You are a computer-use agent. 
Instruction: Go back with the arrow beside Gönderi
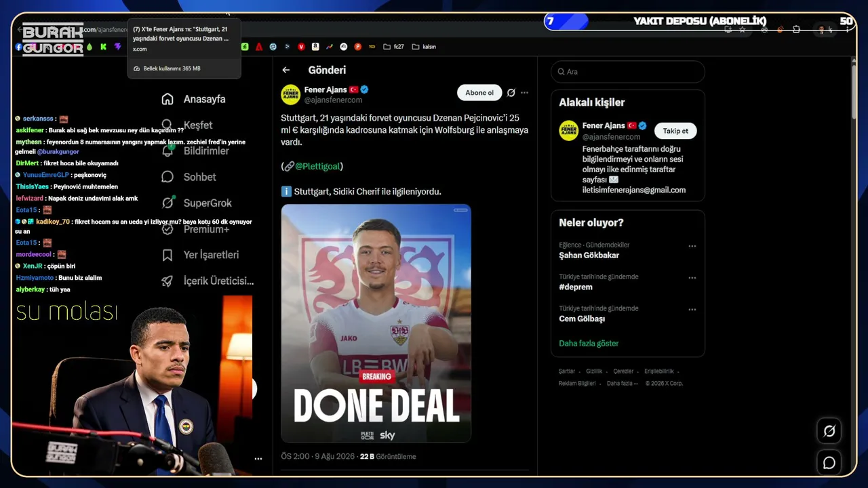tap(286, 70)
